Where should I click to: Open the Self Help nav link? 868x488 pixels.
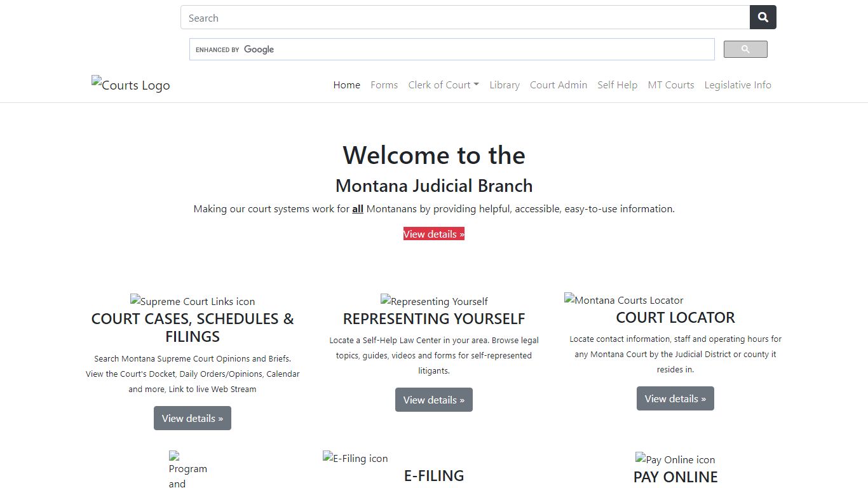(618, 85)
